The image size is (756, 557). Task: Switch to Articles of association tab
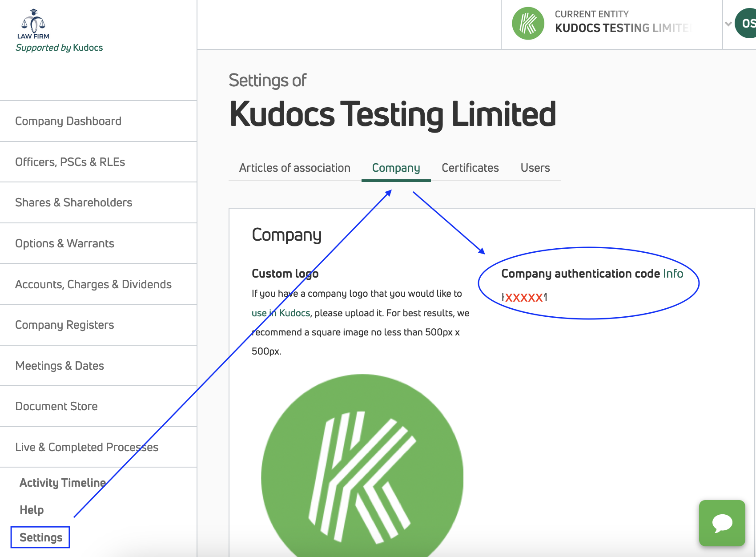[294, 168]
